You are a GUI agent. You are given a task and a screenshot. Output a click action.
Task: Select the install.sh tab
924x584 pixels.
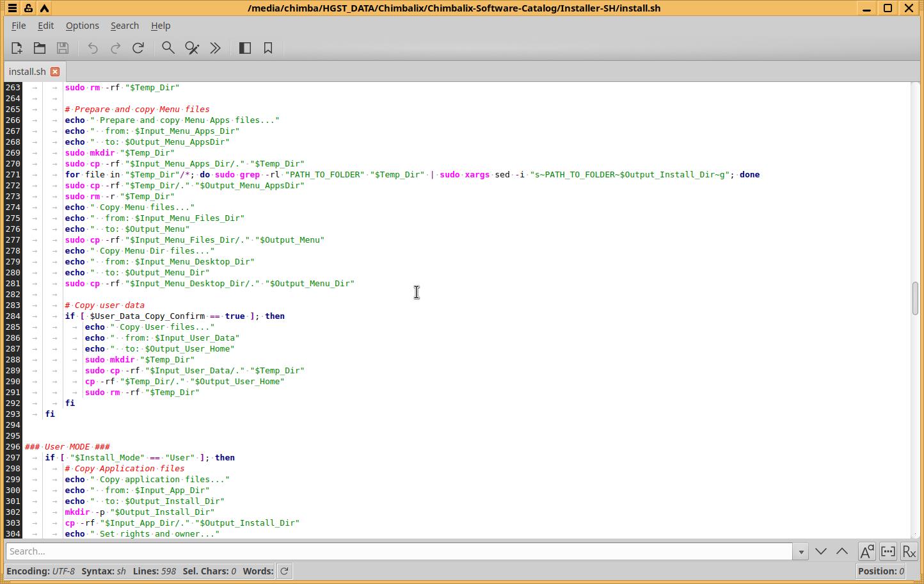[x=27, y=72]
